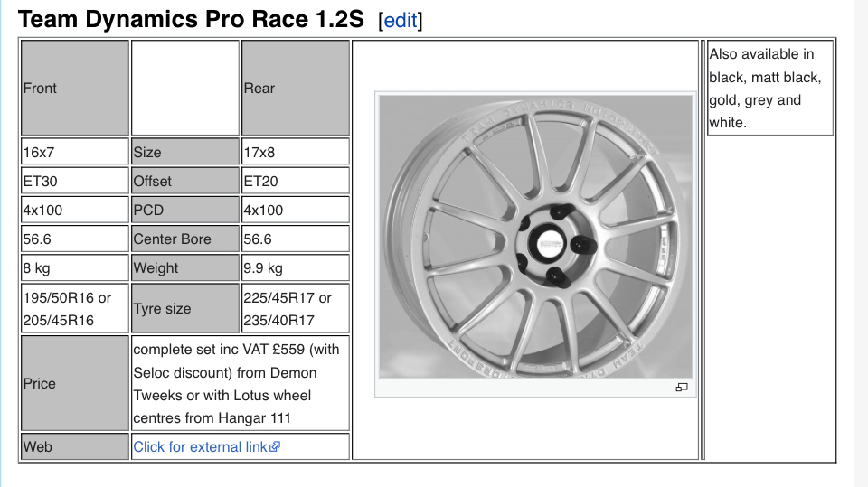Click the external link arrow icon
Image resolution: width=868 pixels, height=487 pixels.
275,446
